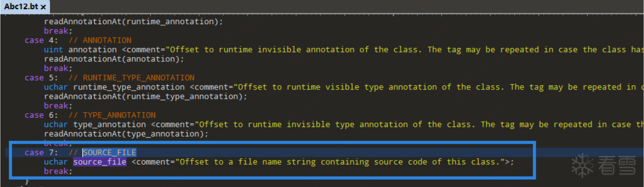Click the case 4 label
Screen dimensions: 644x187
[x=41, y=40]
